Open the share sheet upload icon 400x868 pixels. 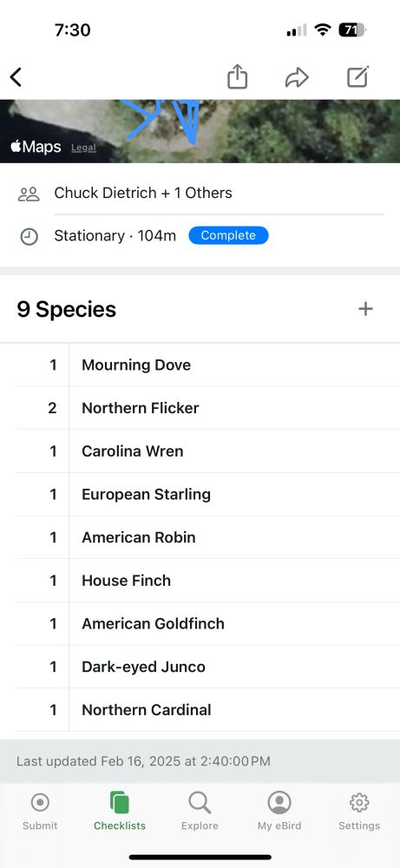pos(238,76)
